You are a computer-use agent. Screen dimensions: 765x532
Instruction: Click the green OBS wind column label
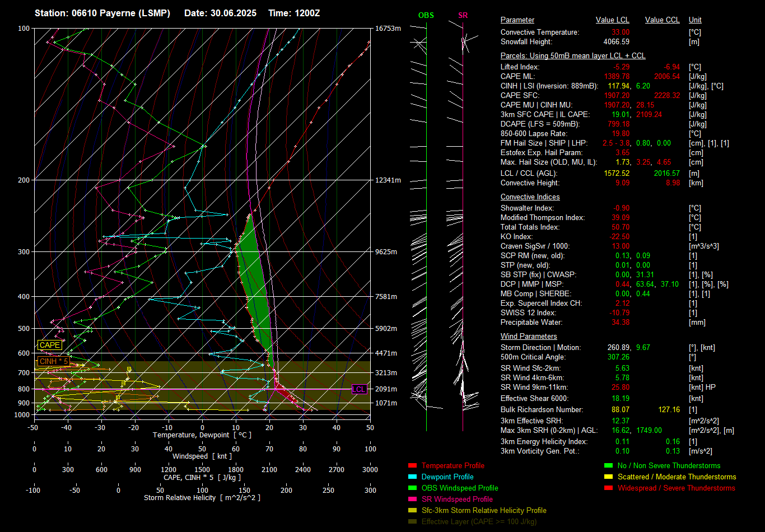point(426,15)
